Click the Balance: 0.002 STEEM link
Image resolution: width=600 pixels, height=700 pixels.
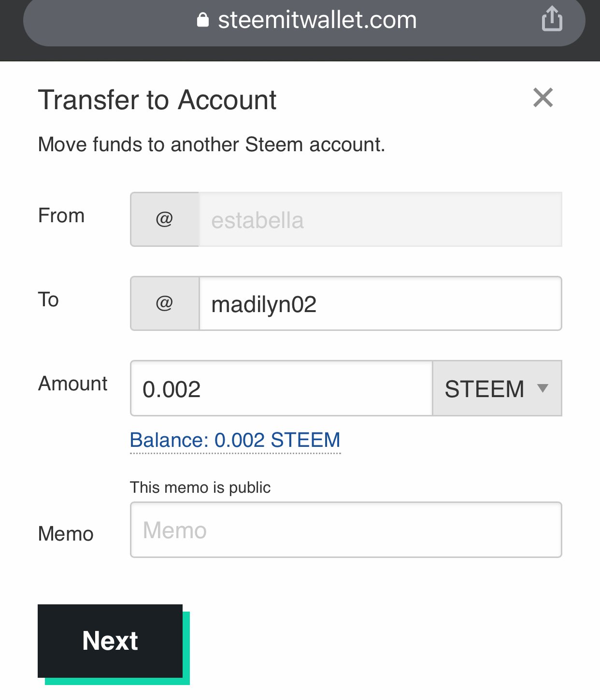(x=235, y=441)
